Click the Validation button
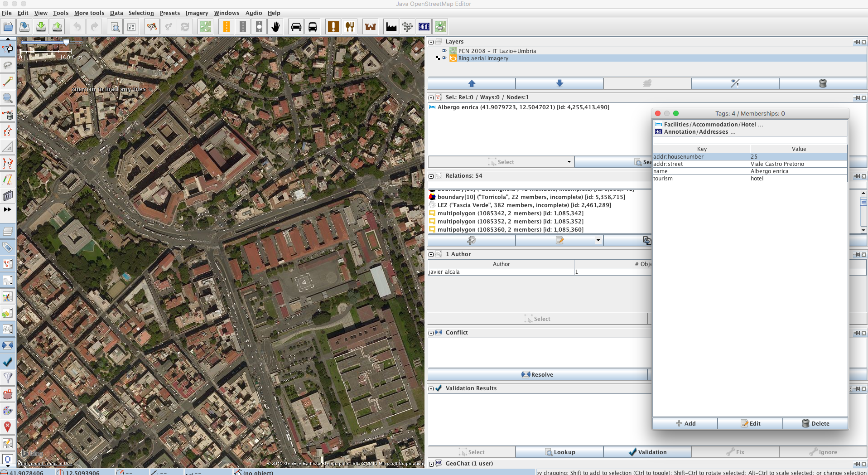This screenshot has width=868, height=475. 647,452
